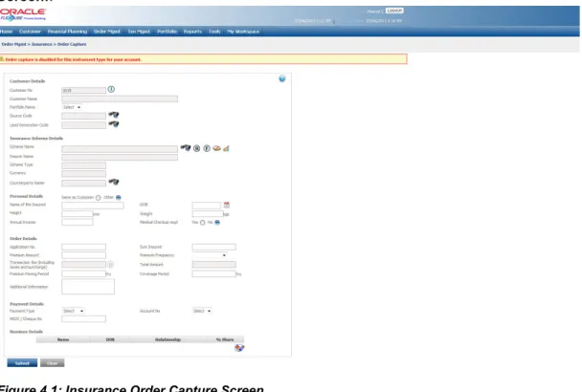Click the Logout button
Screen dimensions: 582x392
click(394, 11)
